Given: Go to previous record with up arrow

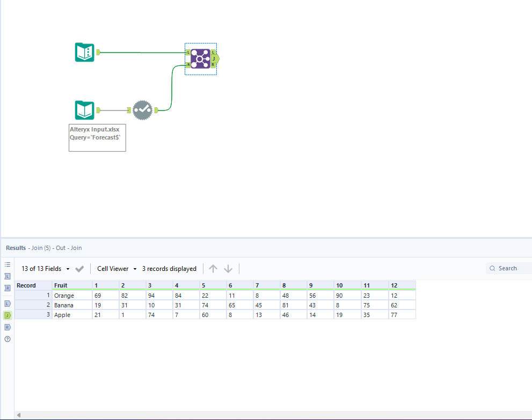Looking at the screenshot, I should click(x=213, y=269).
